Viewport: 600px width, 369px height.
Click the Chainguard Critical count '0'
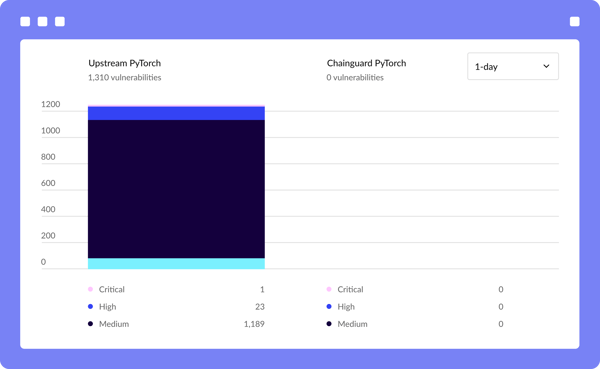pyautogui.click(x=501, y=289)
